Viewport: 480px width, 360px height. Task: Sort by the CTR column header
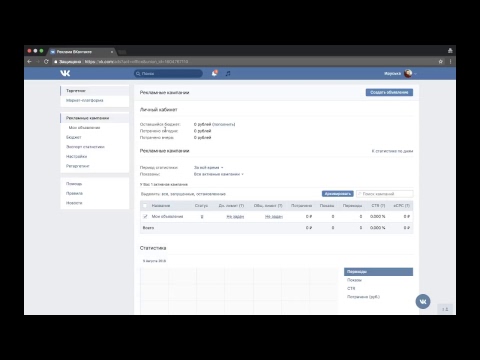coord(378,206)
